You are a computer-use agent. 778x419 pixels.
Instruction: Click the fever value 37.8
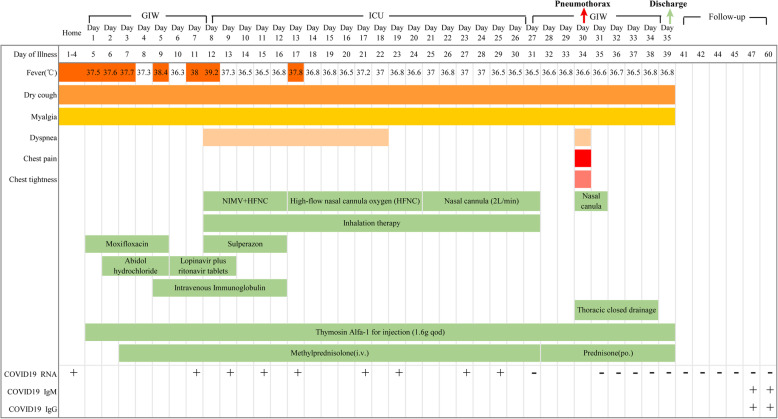pyautogui.click(x=296, y=72)
